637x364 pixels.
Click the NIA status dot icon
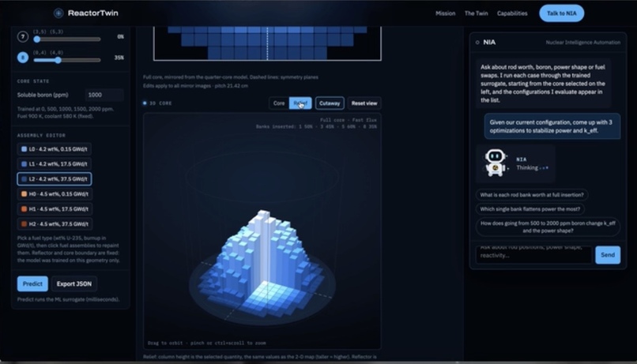pyautogui.click(x=477, y=42)
